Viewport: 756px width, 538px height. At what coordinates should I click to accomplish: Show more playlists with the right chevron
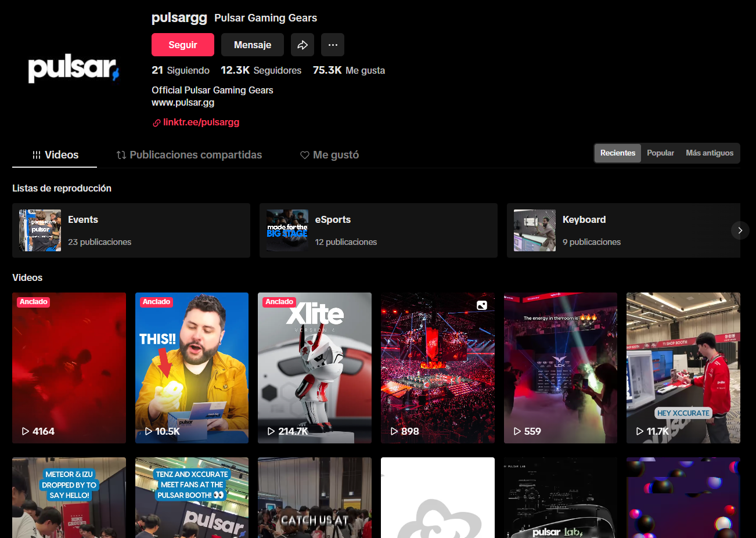tap(740, 230)
